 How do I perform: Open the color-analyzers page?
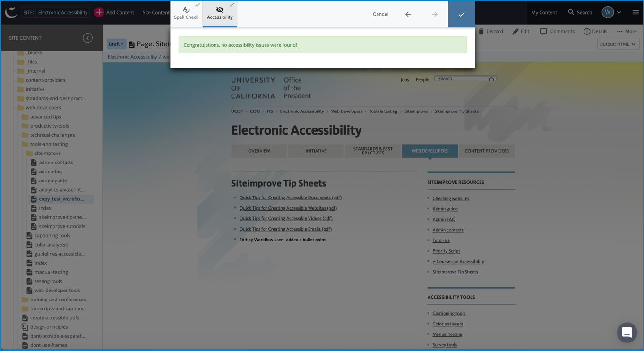coord(51,245)
